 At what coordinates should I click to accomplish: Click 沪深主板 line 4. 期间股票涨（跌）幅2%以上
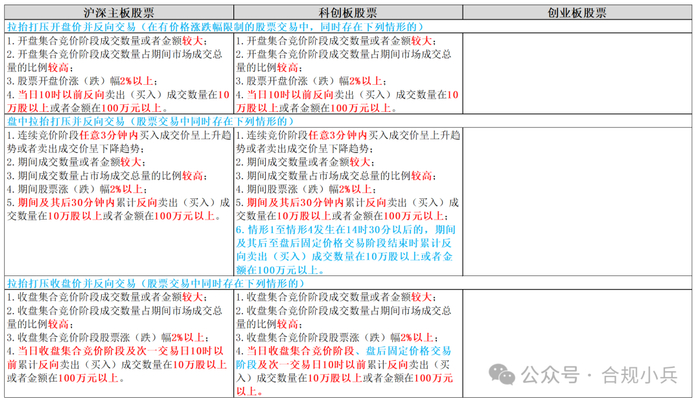coord(77,189)
